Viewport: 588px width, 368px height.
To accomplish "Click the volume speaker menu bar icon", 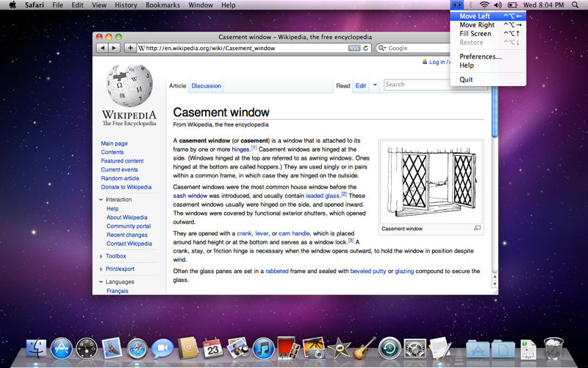I will 498,5.
